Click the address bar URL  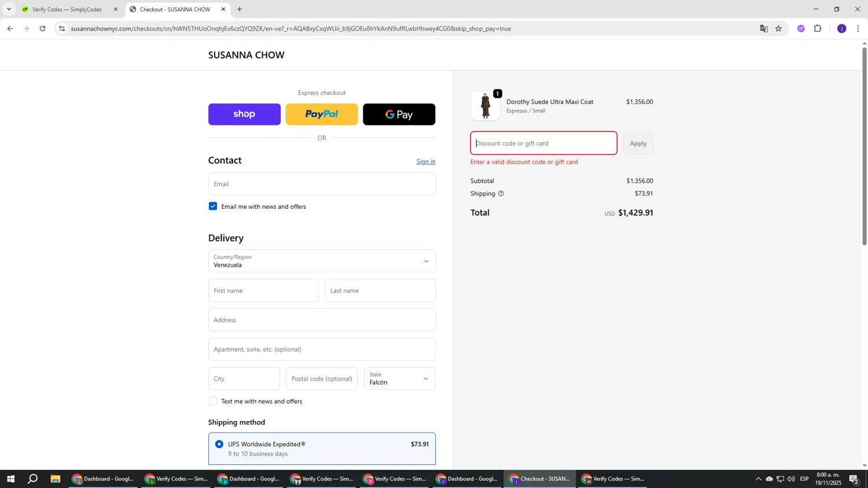click(290, 28)
